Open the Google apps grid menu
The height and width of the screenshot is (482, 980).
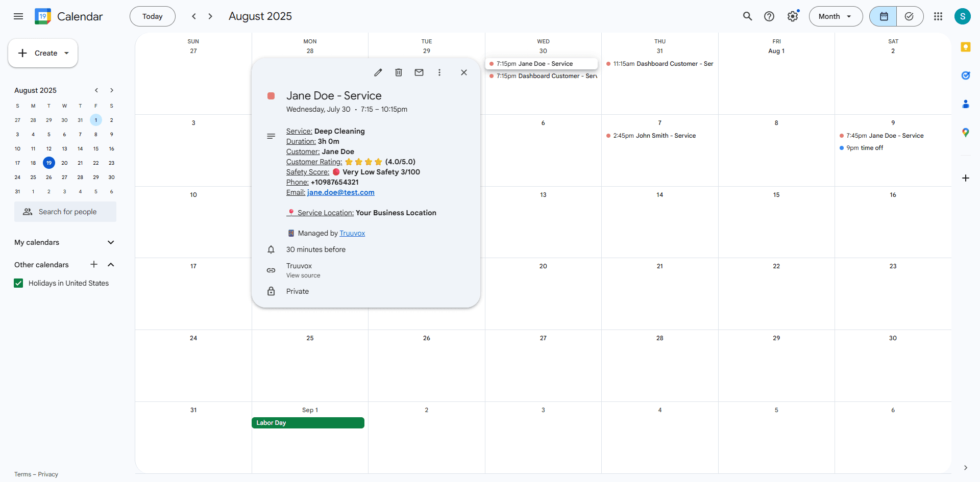(938, 16)
